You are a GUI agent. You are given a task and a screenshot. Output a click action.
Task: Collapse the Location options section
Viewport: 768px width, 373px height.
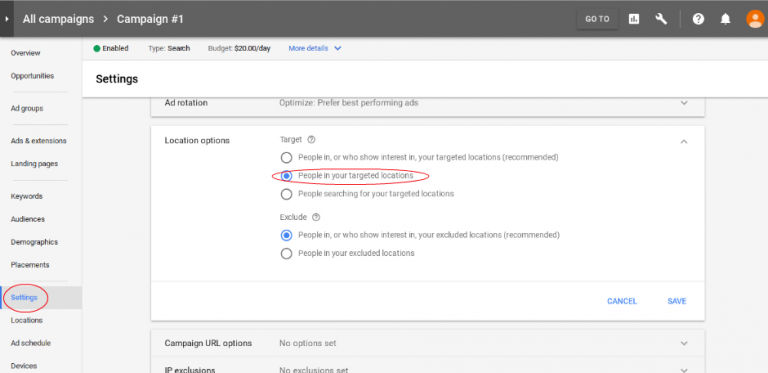[684, 141]
